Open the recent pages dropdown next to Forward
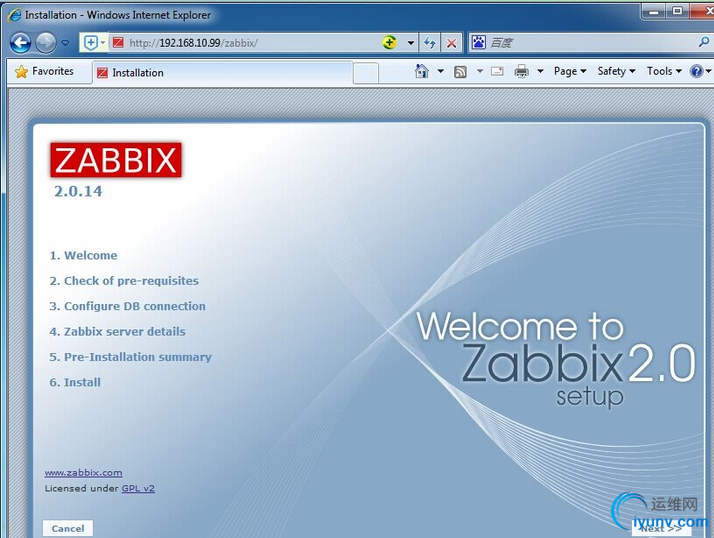Screen dimensions: 714x538 (x=65, y=43)
